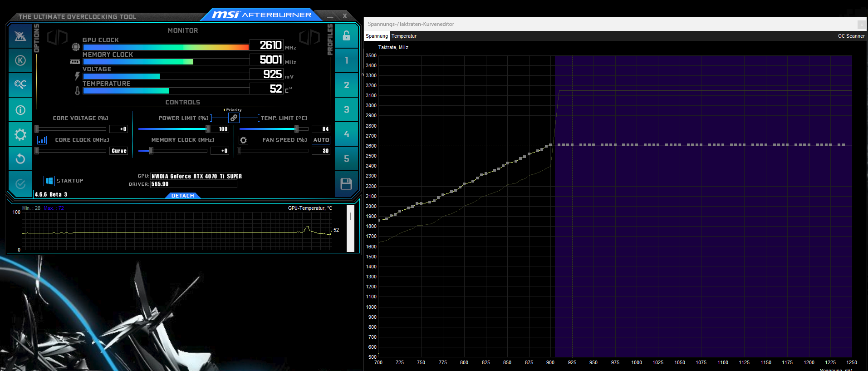The width and height of the screenshot is (868, 371).
Task: Click the voltage 925 mV readout
Action: pos(267,74)
